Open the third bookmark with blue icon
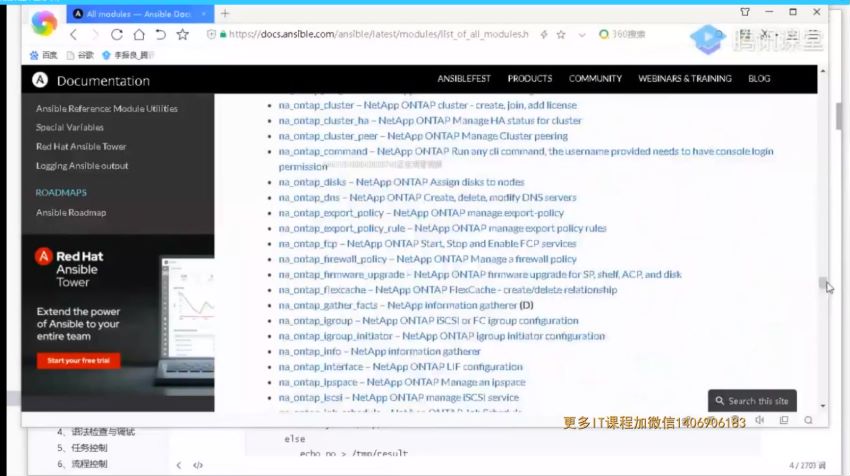This screenshot has height=476, width=850. click(128, 55)
